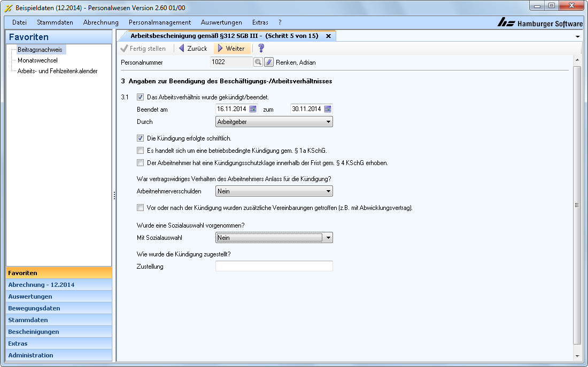This screenshot has height=367, width=588.
Task: Click the Fertig stellen button
Action: [143, 49]
